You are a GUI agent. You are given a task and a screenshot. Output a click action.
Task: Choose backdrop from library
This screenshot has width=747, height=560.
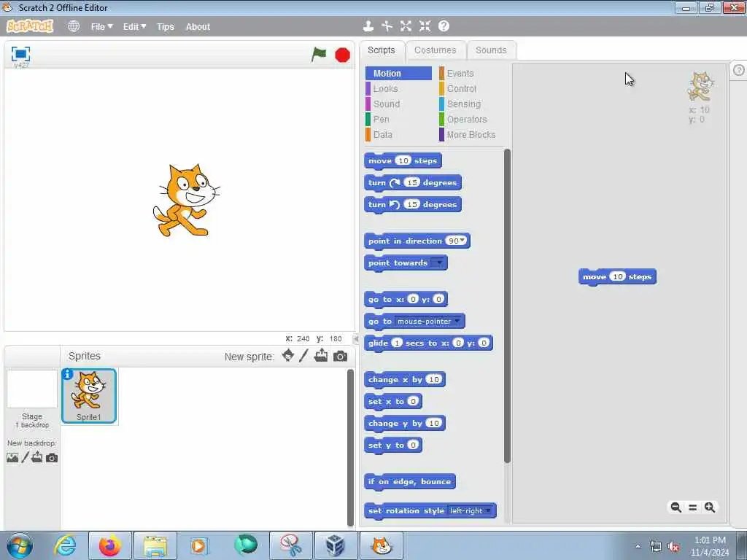tap(12, 458)
